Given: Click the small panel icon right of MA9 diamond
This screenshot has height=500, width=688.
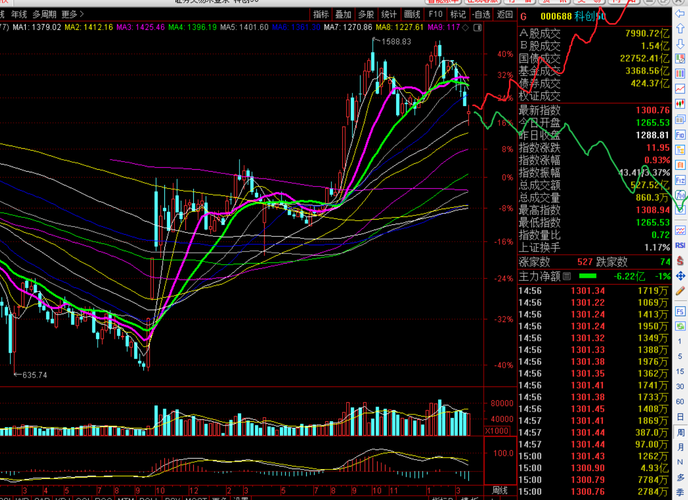Looking at the screenshot, I should 477,28.
